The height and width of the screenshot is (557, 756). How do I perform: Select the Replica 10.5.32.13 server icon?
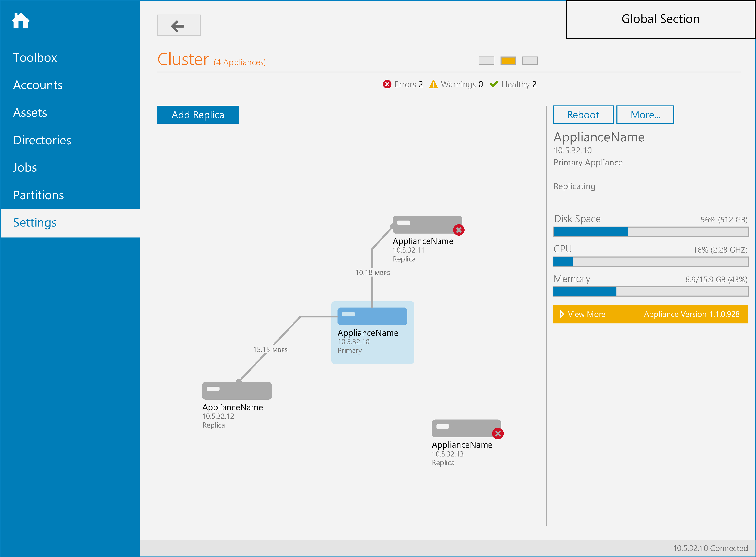click(466, 428)
